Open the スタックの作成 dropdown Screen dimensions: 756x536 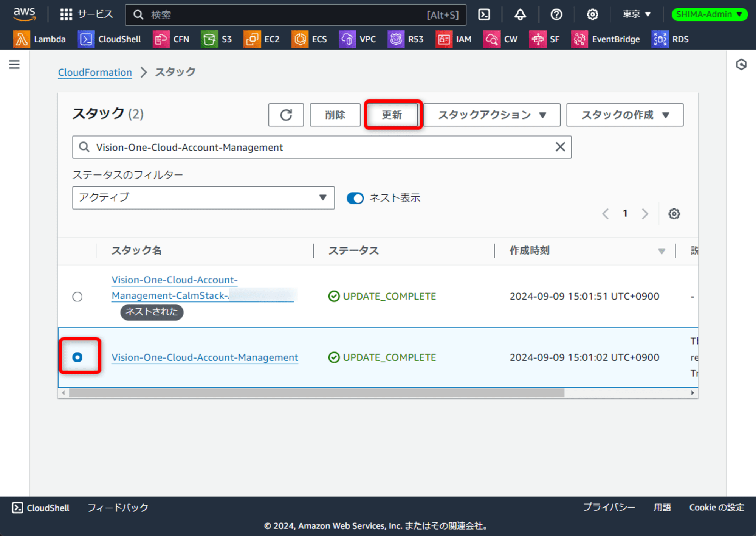coord(625,115)
